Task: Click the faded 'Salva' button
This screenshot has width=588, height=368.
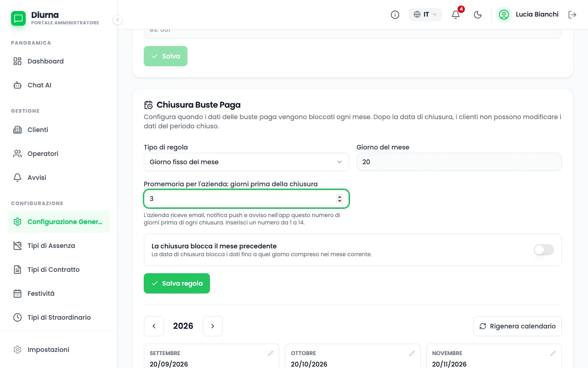Action: (x=165, y=56)
